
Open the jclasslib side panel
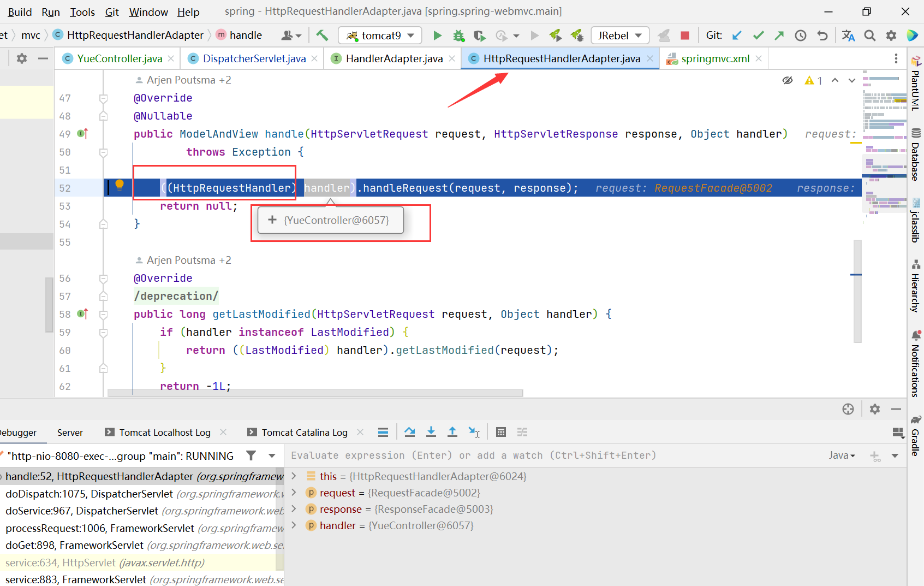(x=916, y=221)
